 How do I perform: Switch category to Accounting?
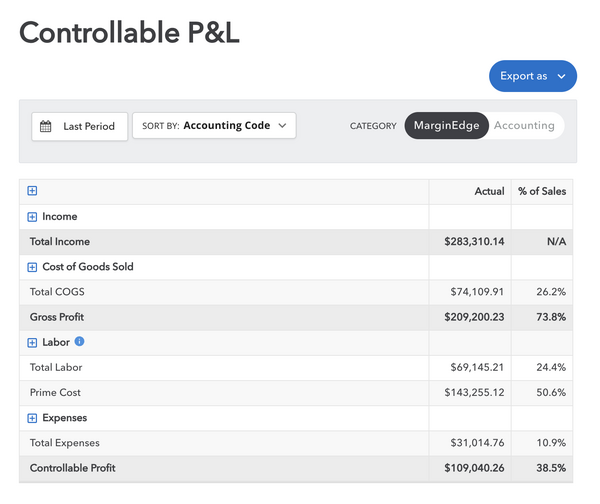click(524, 126)
